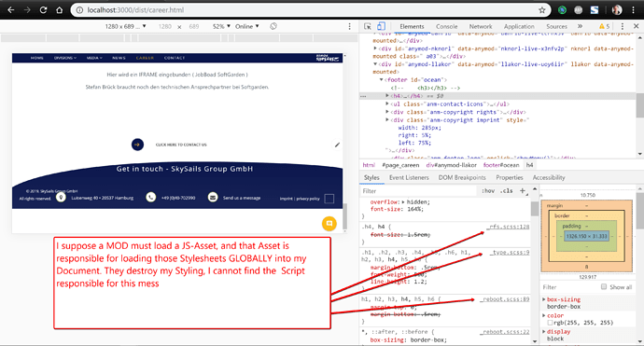Open the browser home page icon
The width and height of the screenshot is (644, 346).
pyautogui.click(x=60, y=10)
